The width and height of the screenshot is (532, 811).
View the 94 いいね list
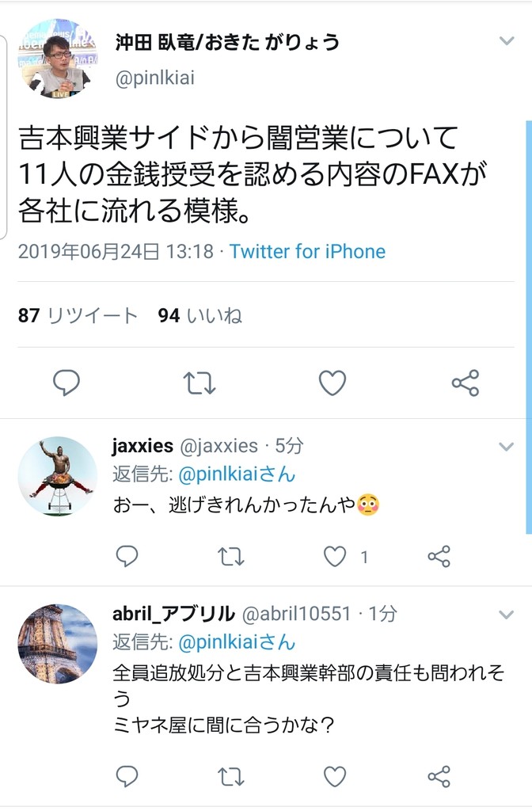coord(199,315)
